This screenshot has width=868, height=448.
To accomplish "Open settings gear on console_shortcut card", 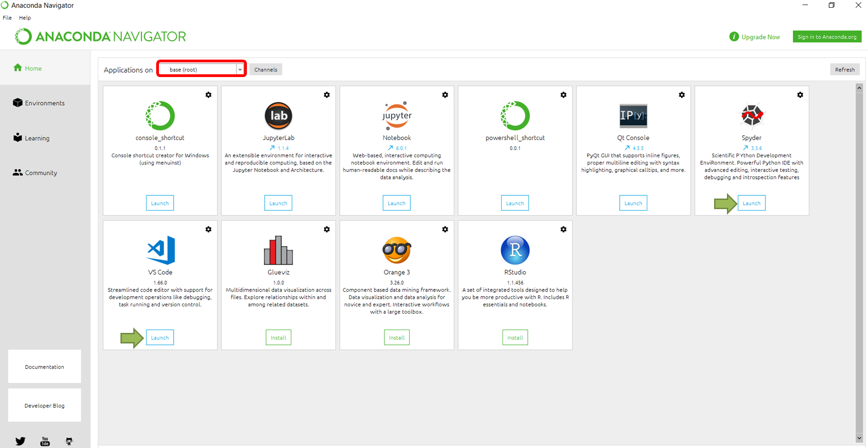I will pos(208,95).
